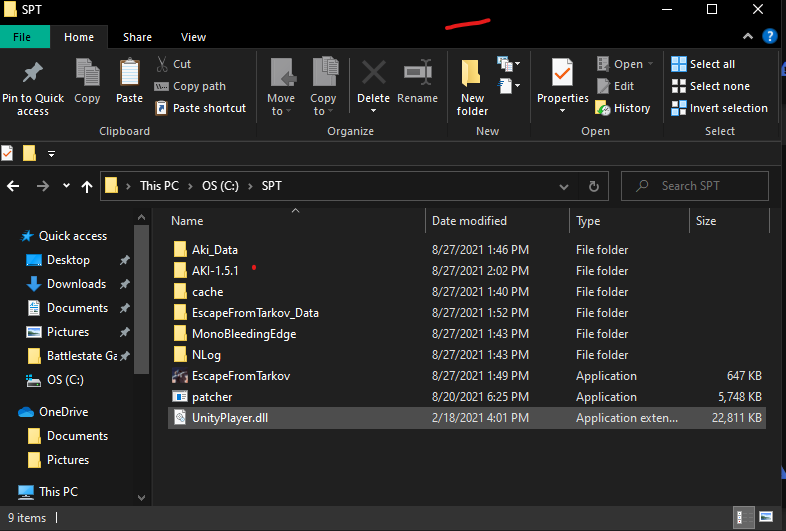The height and width of the screenshot is (531, 786).
Task: Click Invert selection in ribbon
Action: pos(719,108)
